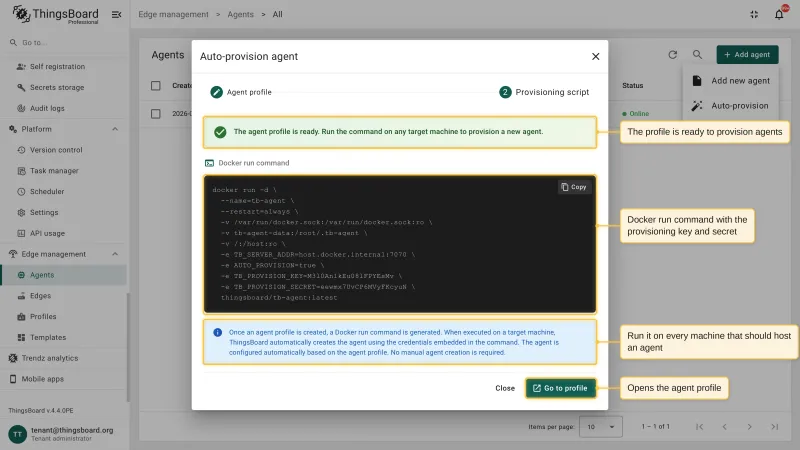Click the Agents breadcrumb link
800x450 pixels.
click(240, 14)
